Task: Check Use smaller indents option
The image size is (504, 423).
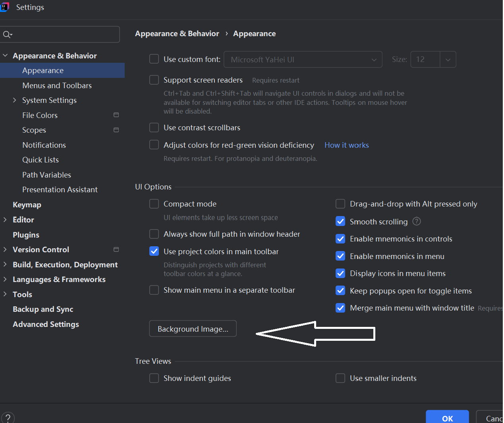Action: click(340, 378)
